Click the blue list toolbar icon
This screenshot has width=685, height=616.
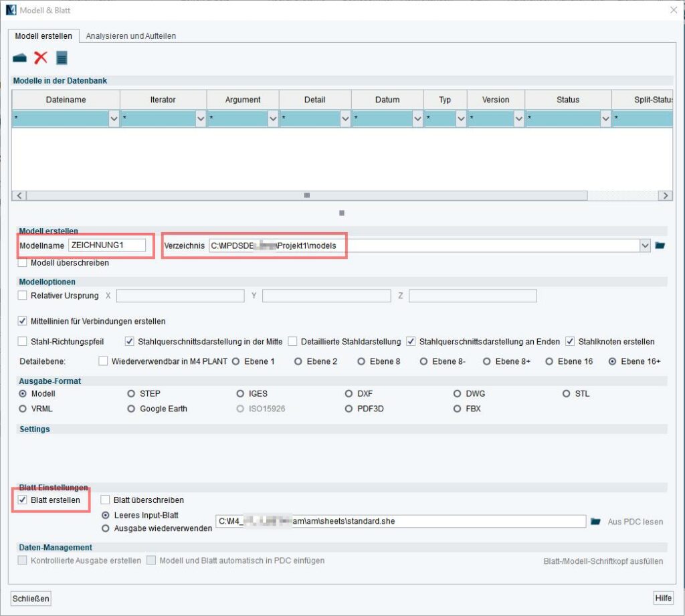coord(62,58)
